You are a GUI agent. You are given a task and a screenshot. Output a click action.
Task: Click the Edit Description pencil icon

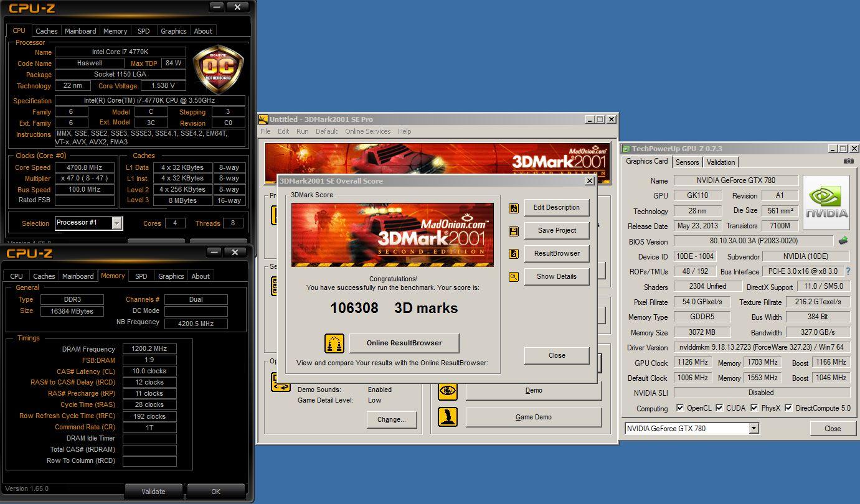(x=514, y=208)
